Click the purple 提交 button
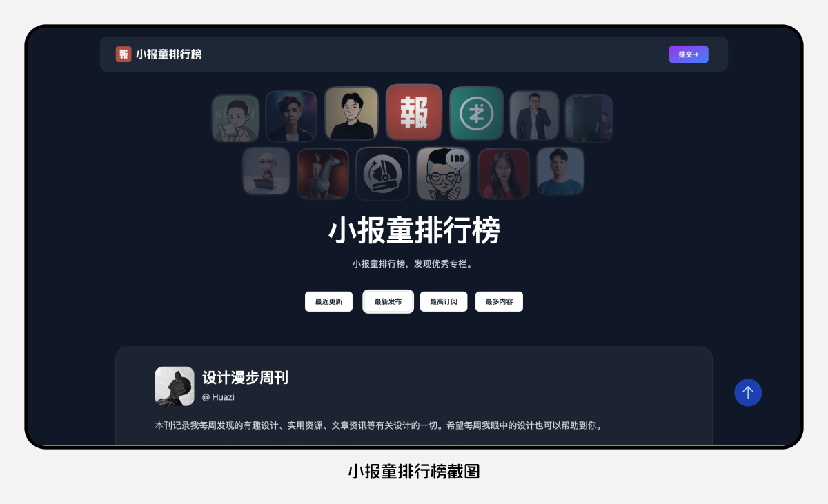Screen dimensions: 828x504 689,54
